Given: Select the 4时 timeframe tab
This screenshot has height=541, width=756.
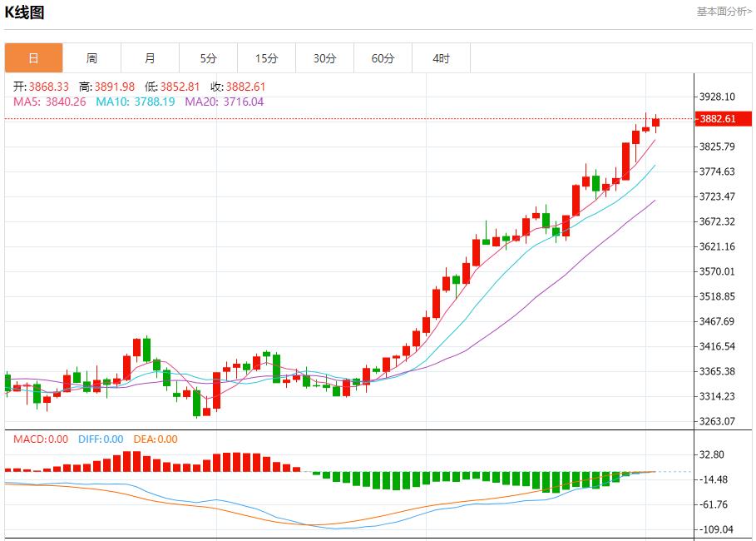Looking at the screenshot, I should (441, 58).
